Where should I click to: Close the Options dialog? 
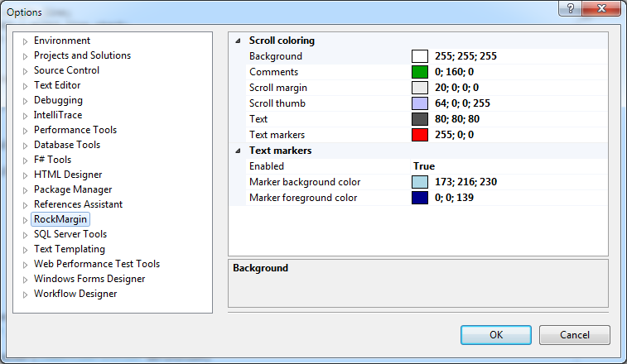[601, 8]
